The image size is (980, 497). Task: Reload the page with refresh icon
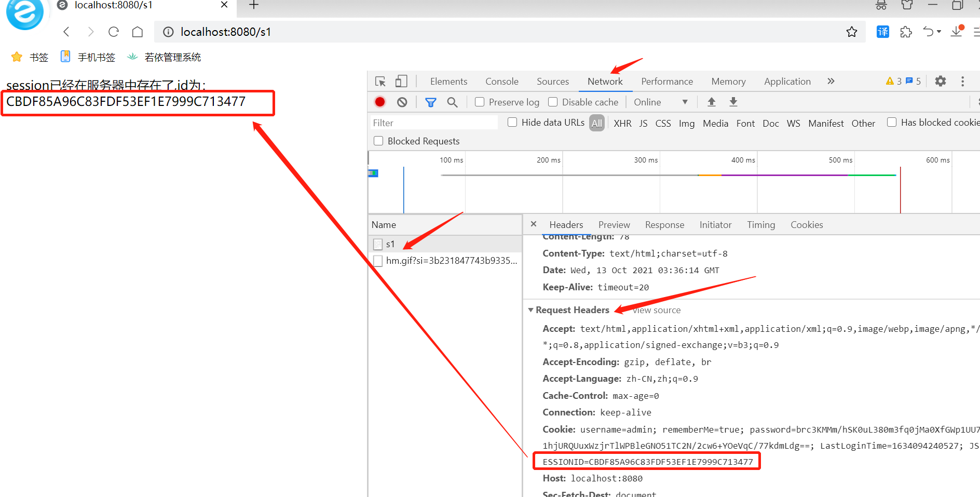pyautogui.click(x=114, y=32)
